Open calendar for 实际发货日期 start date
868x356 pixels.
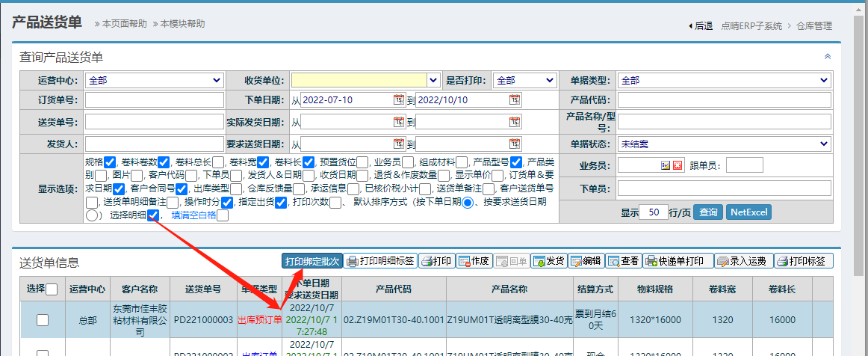[x=399, y=121]
